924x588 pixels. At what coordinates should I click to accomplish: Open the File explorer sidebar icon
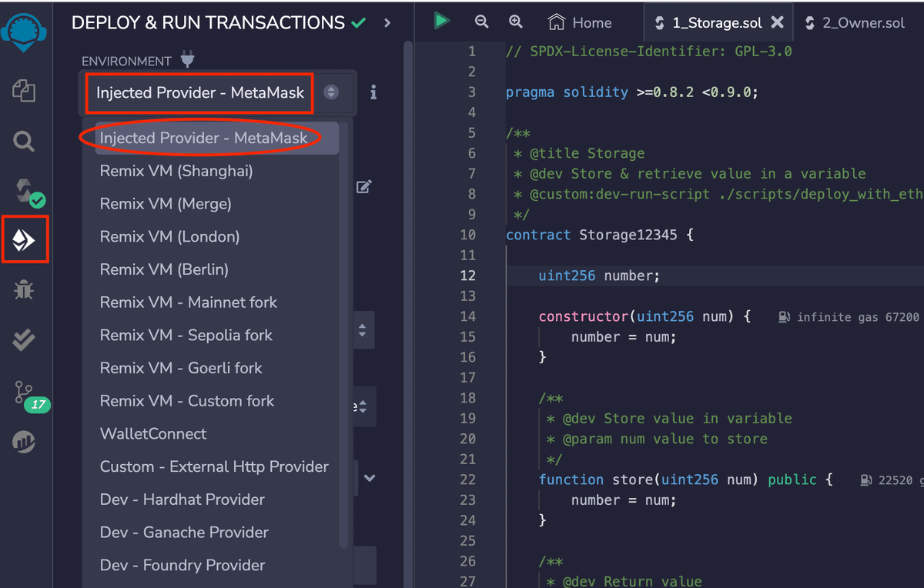click(x=24, y=91)
